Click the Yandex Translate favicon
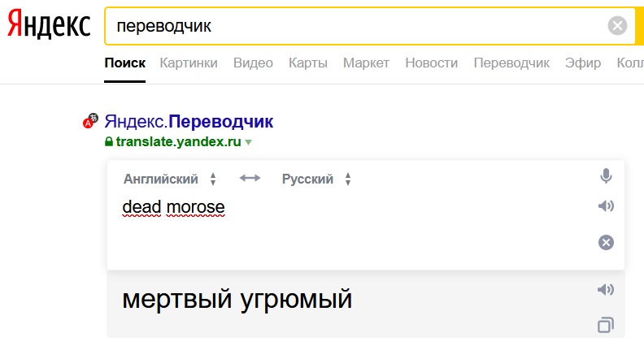The image size is (644, 346). point(90,121)
